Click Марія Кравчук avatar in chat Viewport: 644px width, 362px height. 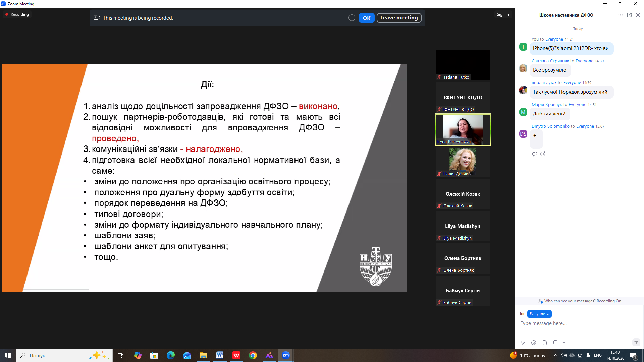(523, 112)
